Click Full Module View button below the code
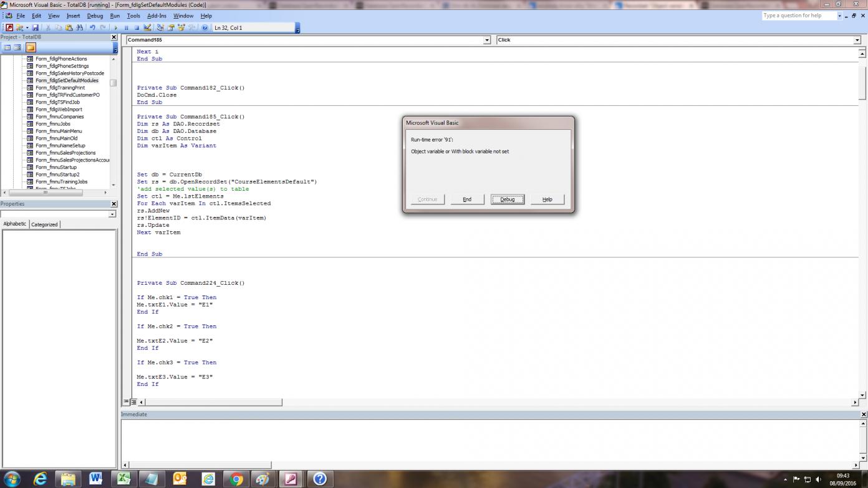Viewport: 868px width, 488px height. pos(133,402)
